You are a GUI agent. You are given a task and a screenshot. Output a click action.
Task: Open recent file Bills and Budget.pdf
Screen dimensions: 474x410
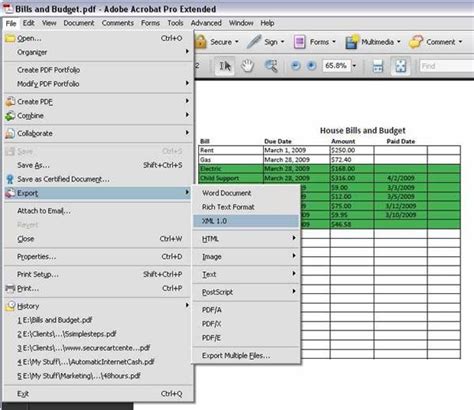(97, 320)
